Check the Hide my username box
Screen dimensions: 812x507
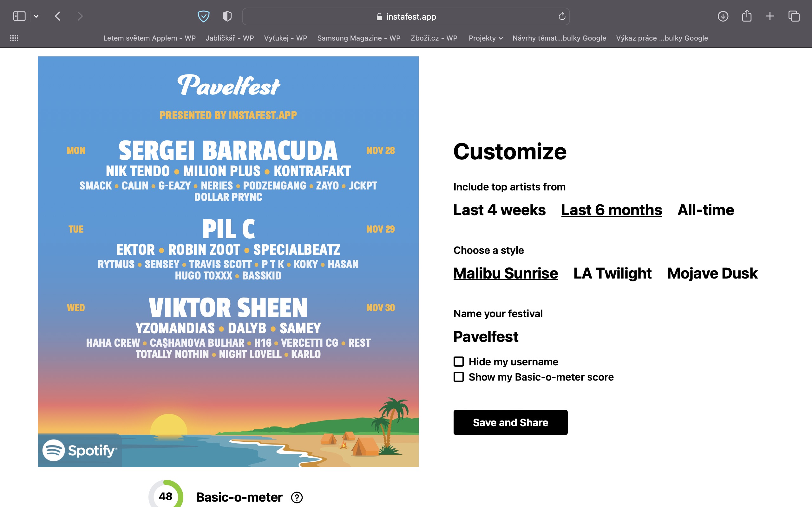pyautogui.click(x=459, y=362)
